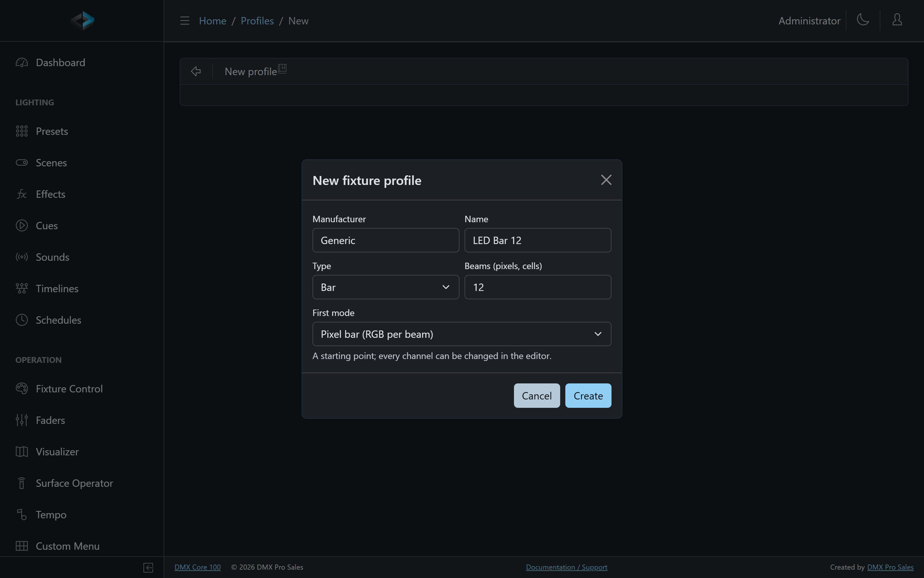Click the Beams field showing 12

[538, 287]
